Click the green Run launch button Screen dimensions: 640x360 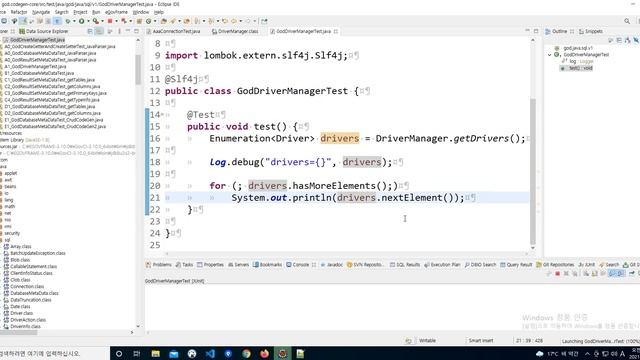click(x=82, y=21)
